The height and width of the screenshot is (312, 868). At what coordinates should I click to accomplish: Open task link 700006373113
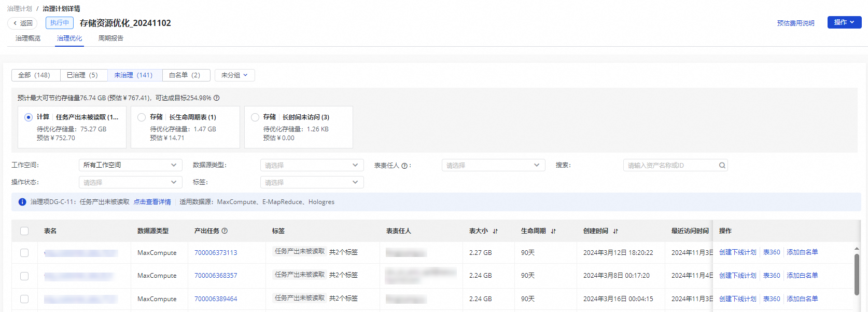(x=216, y=253)
